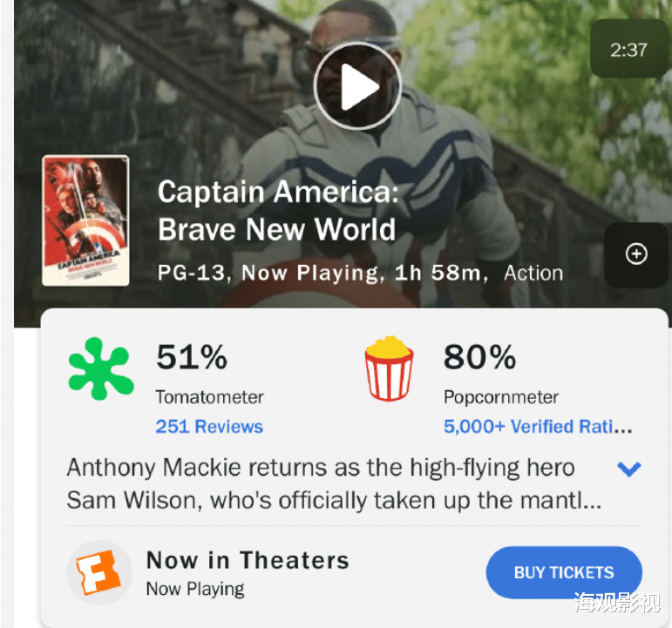Add movie to watchlist with plus icon
The width and height of the screenshot is (672, 628).
636,254
